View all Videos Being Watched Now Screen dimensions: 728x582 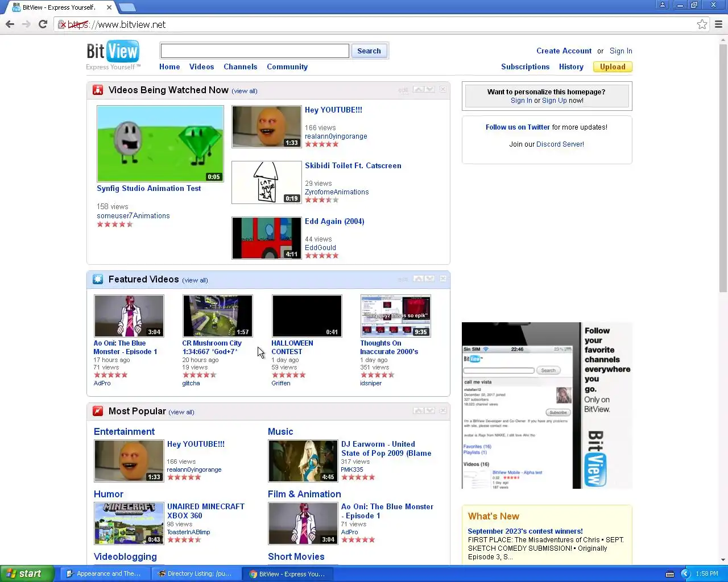tap(245, 91)
